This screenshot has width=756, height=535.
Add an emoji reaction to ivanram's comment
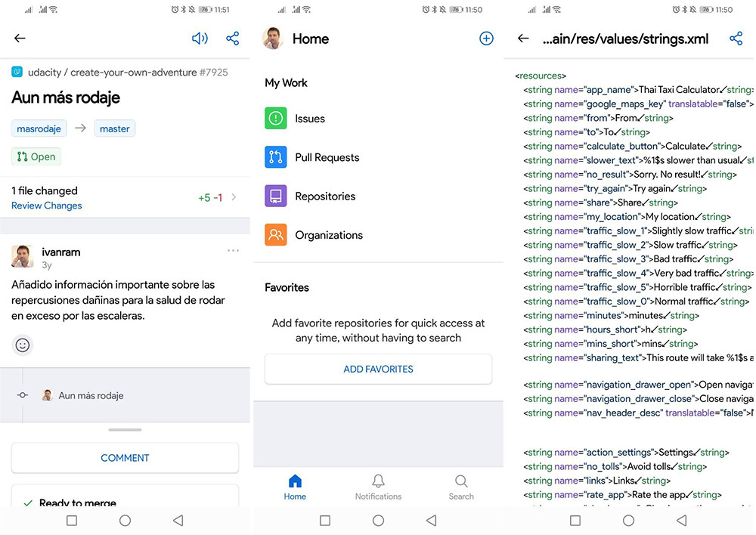tap(22, 345)
